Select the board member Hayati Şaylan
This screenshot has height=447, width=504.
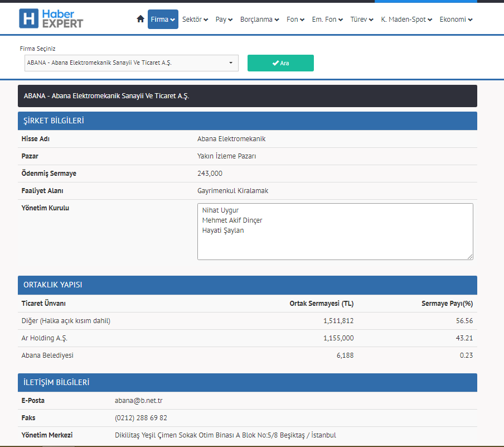coord(223,230)
